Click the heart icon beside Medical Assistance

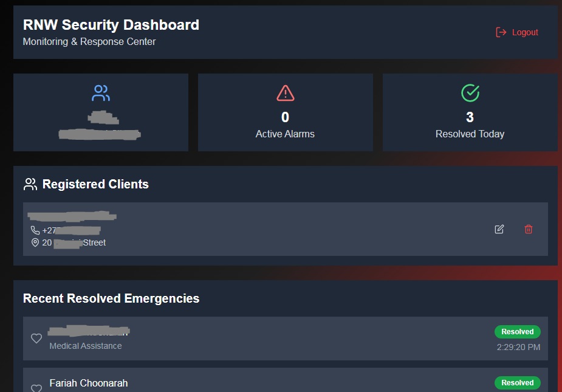pos(36,338)
